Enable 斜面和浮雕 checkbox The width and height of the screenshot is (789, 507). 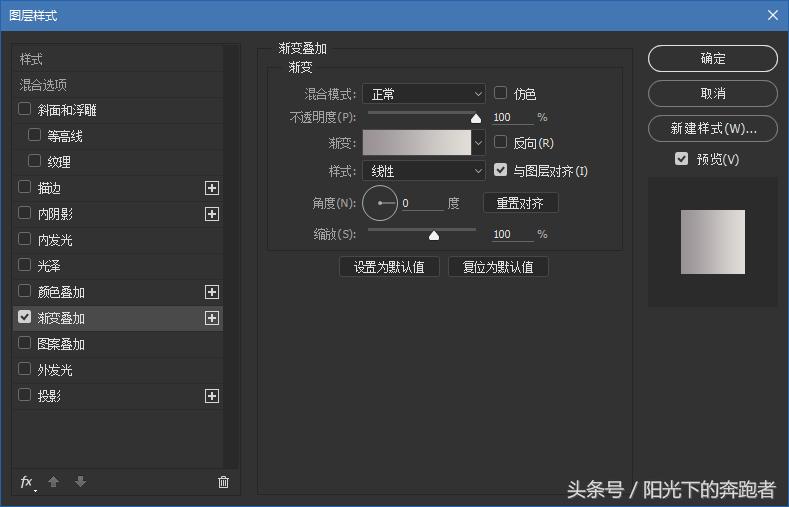(x=24, y=109)
